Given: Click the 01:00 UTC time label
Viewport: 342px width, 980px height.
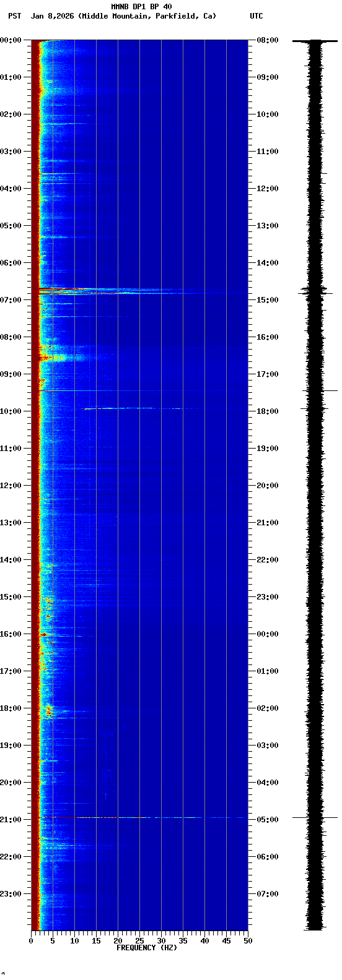Looking at the screenshot, I should tap(268, 671).
